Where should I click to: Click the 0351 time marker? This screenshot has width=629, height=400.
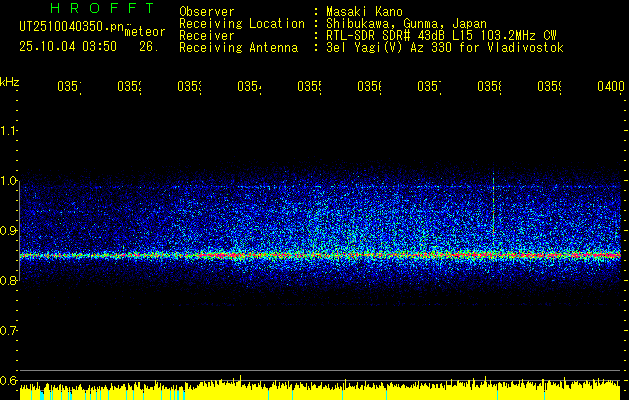click(69, 87)
